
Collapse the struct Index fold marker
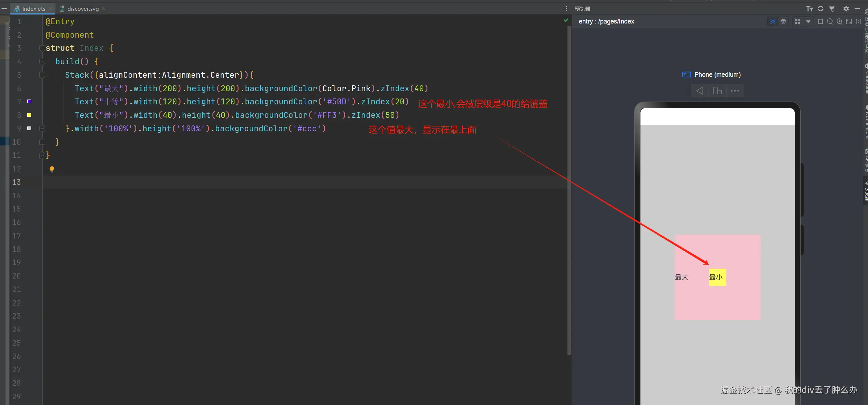pos(42,48)
